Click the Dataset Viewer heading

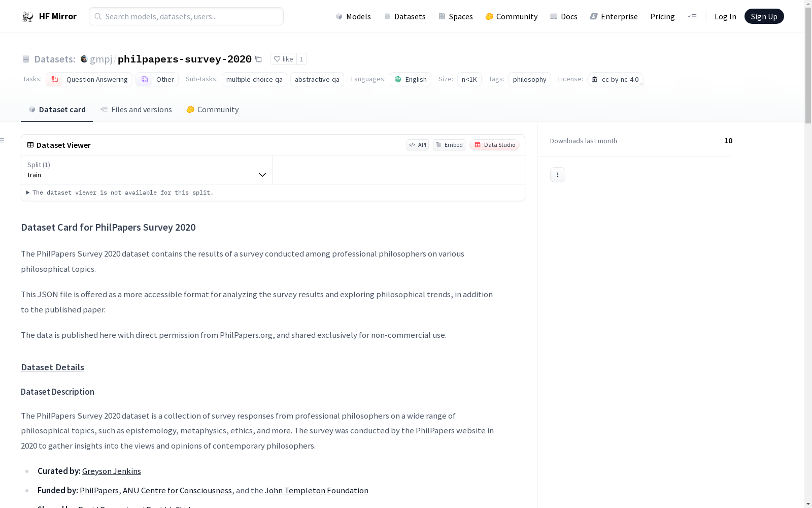(63, 145)
